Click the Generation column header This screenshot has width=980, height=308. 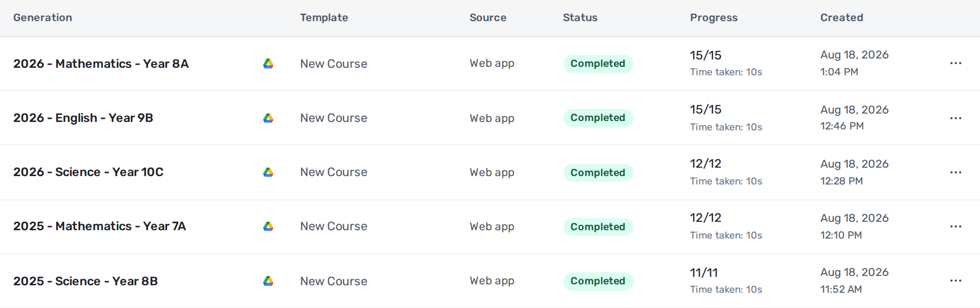[x=43, y=18]
